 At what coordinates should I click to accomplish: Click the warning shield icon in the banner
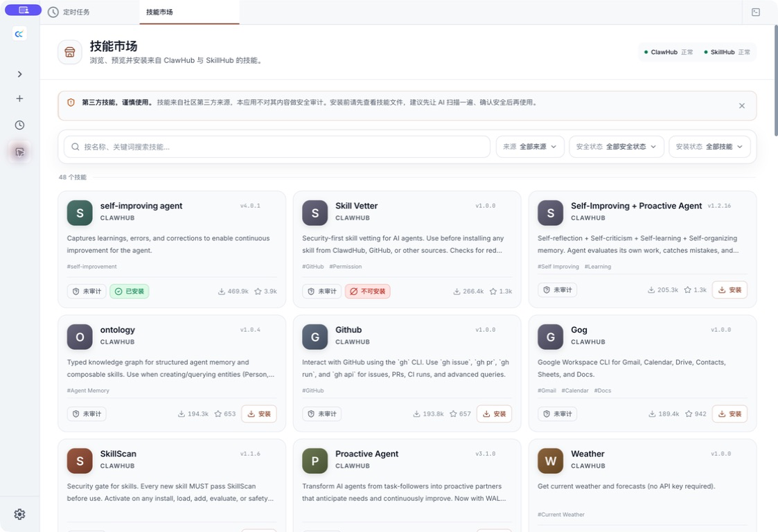tap(71, 103)
